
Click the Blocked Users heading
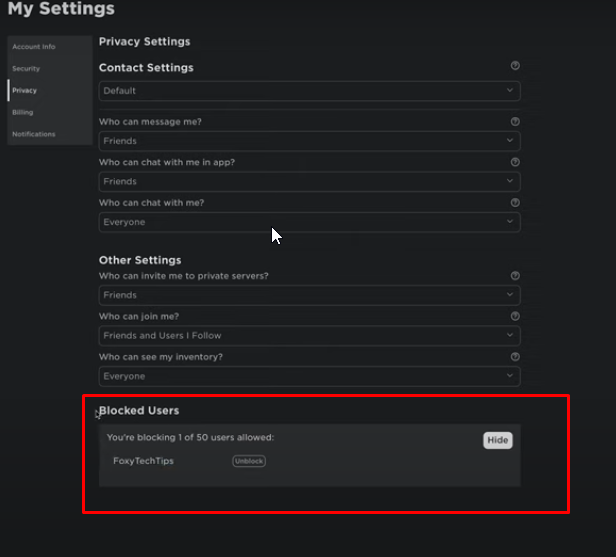[x=139, y=410]
